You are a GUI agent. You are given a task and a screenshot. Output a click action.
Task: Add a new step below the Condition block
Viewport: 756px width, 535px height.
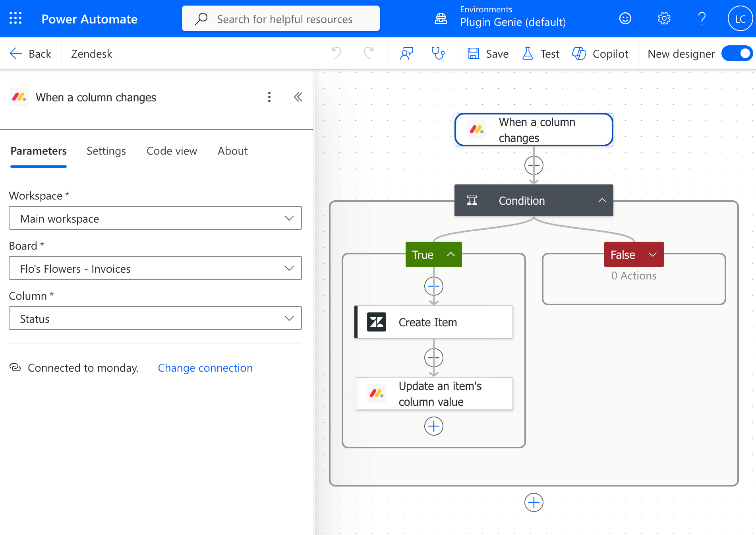coord(534,502)
